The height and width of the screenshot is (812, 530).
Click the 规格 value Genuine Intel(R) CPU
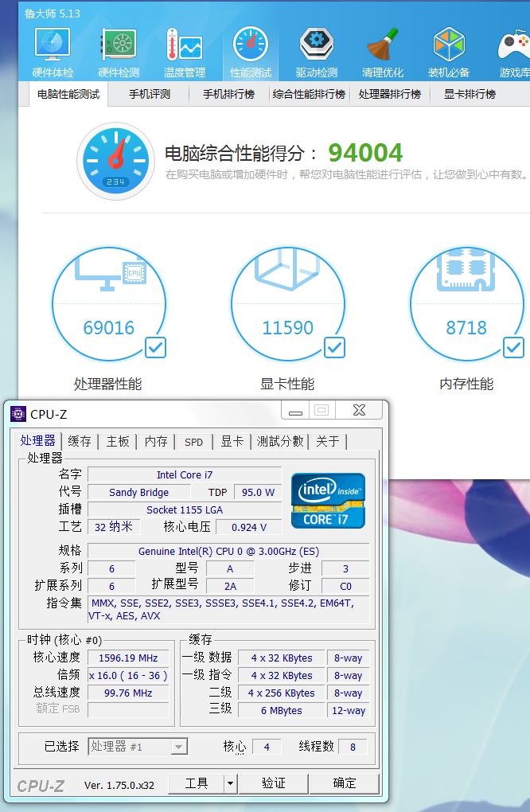point(228,551)
